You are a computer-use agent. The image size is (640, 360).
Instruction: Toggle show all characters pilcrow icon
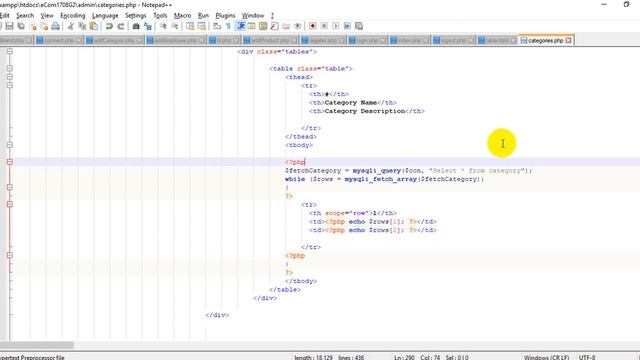[x=228, y=26]
